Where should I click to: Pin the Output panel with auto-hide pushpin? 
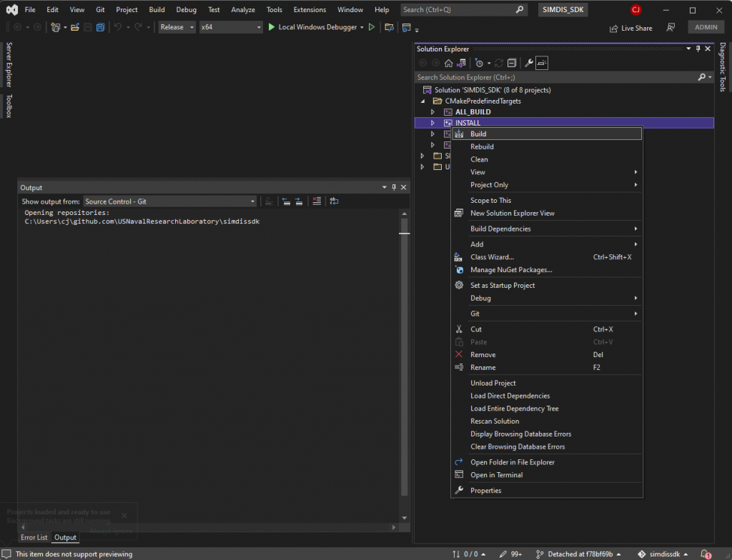394,187
